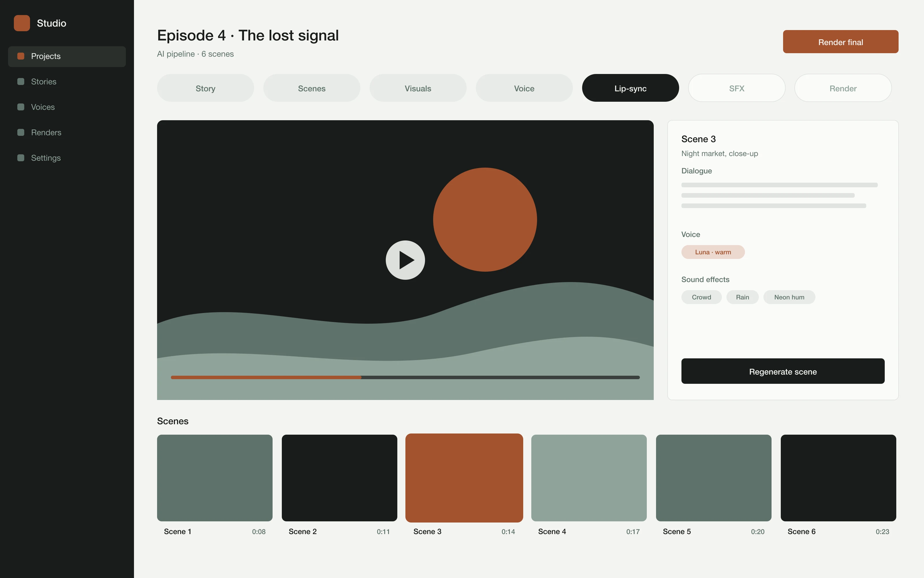
Task: Click Regenerate scene button
Action: coord(783,371)
